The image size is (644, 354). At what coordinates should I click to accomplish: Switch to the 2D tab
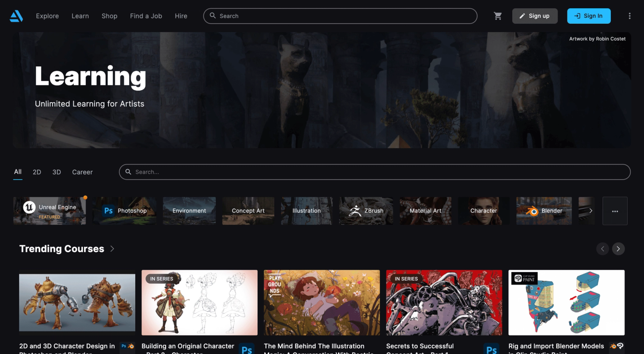pyautogui.click(x=37, y=172)
